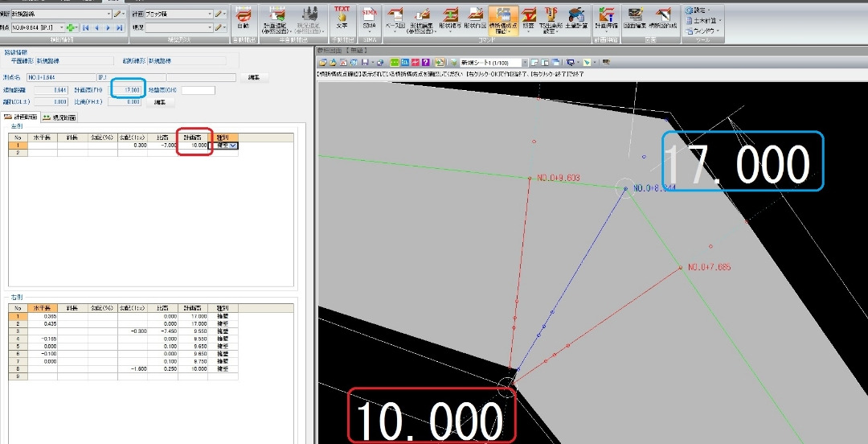Screen dimensions: 868x444
Task: Open the TS出来形 settings tool
Action: [x=551, y=20]
